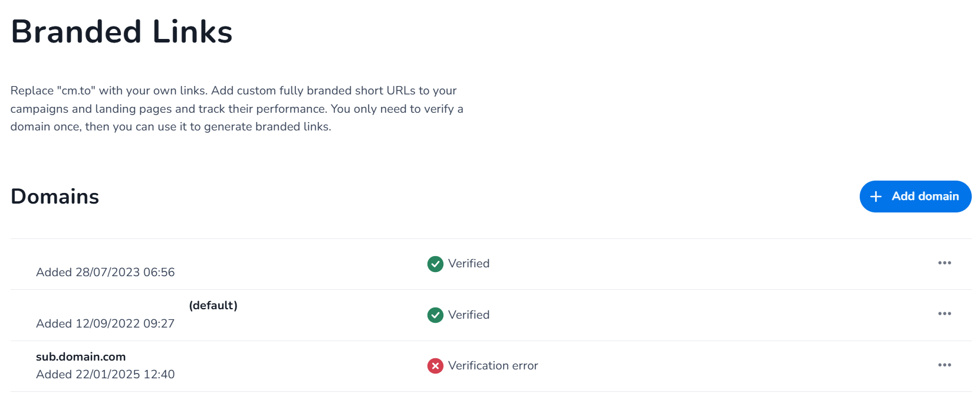
Task: Click the "Added 28/07/2023 06:56" date text
Action: pos(106,273)
